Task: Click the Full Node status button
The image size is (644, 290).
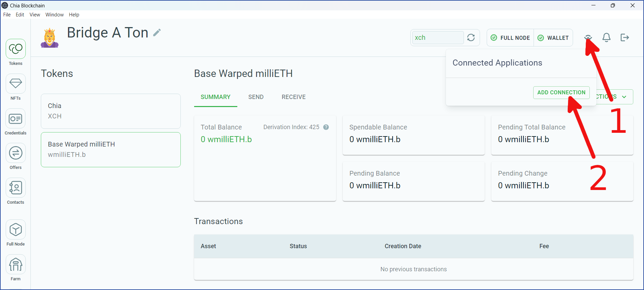Action: 510,38
